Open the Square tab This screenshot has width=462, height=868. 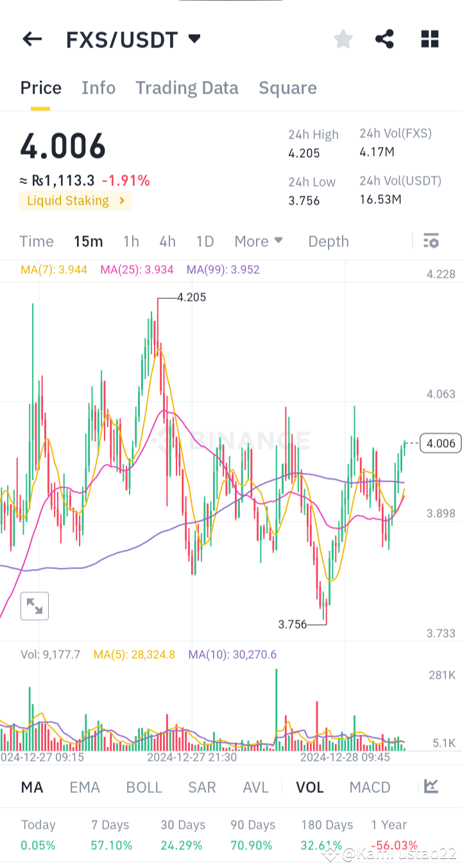pos(287,88)
